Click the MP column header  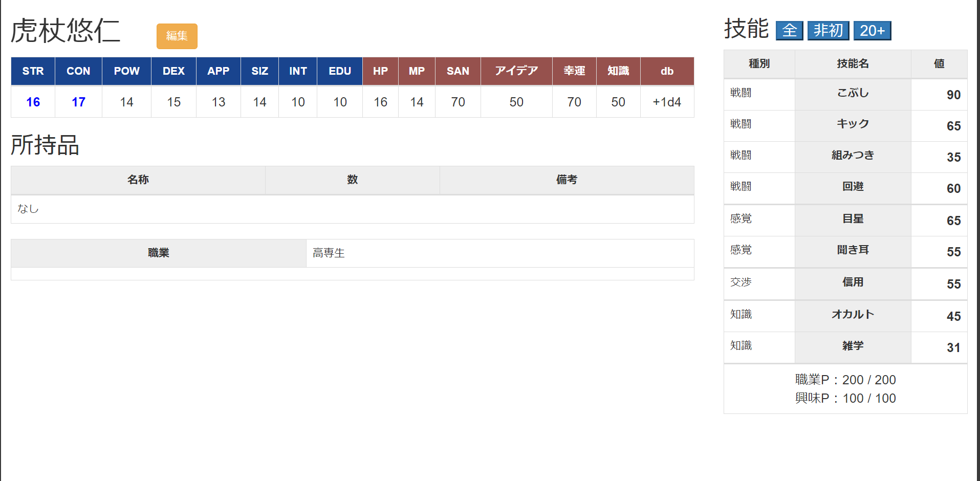point(417,71)
